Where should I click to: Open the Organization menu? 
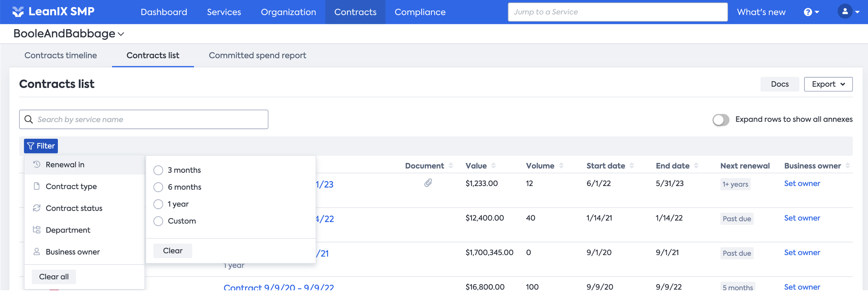click(288, 12)
